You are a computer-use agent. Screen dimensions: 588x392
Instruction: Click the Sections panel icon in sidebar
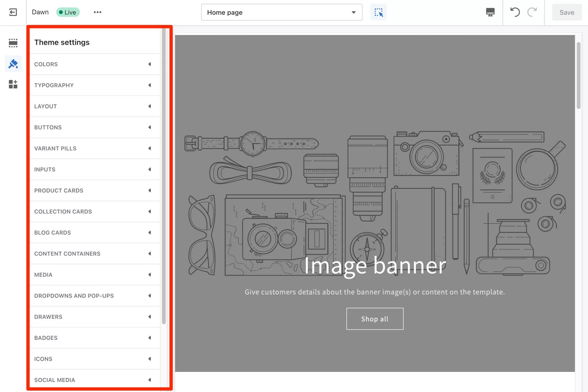[13, 42]
